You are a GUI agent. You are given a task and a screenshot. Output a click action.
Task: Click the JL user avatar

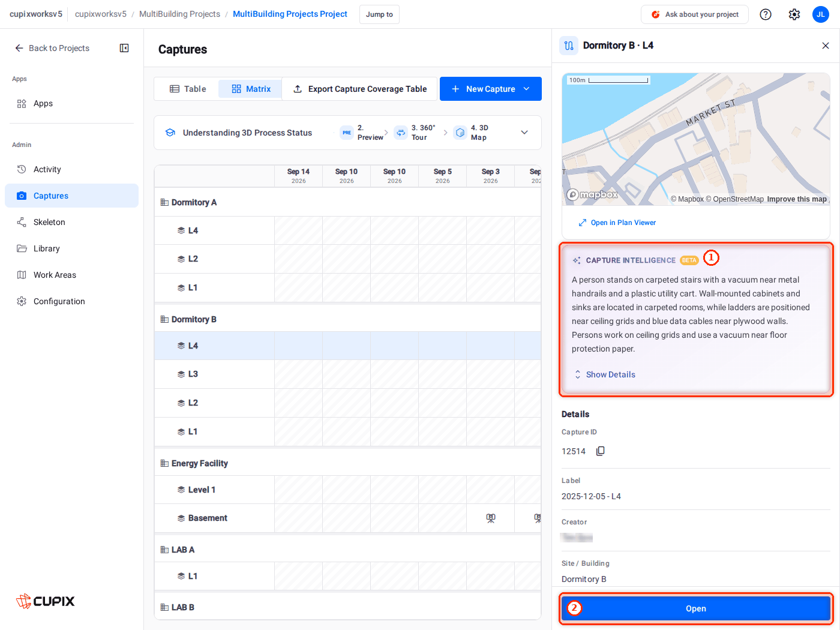pos(821,14)
